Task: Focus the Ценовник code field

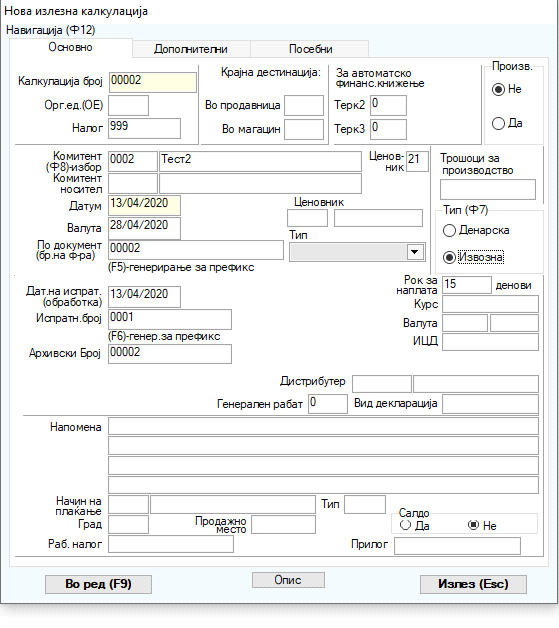Action: tap(308, 218)
